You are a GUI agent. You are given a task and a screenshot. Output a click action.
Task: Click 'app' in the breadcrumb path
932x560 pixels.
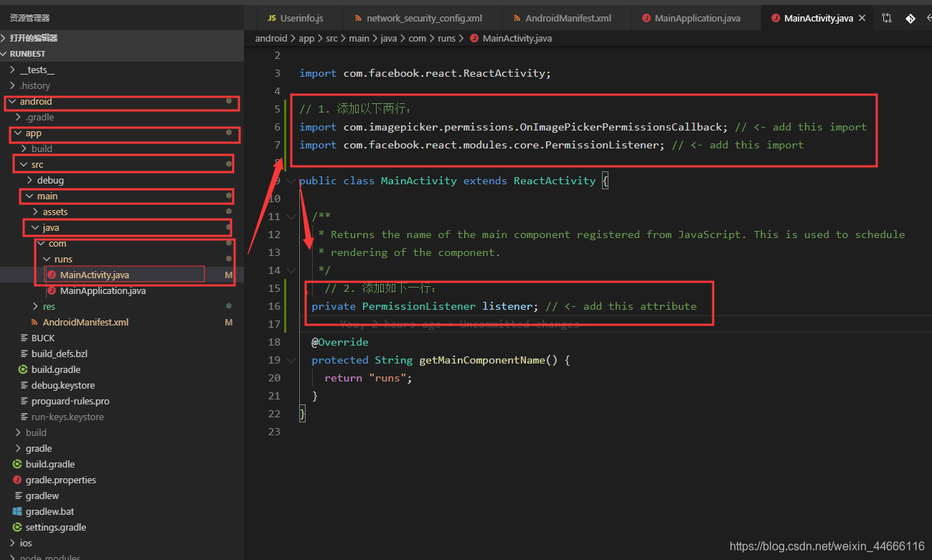pos(306,38)
